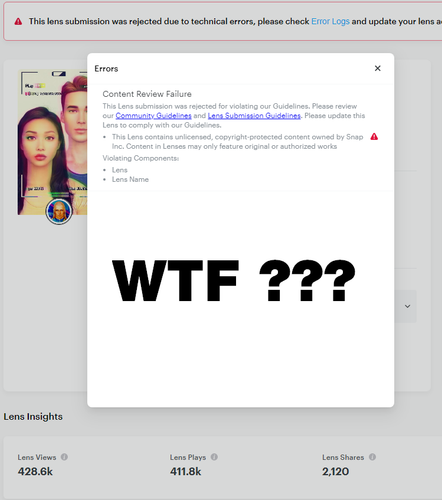The image size is (442, 500).
Task: Click the red warning icon beside copyright message
Action: pyautogui.click(x=374, y=137)
